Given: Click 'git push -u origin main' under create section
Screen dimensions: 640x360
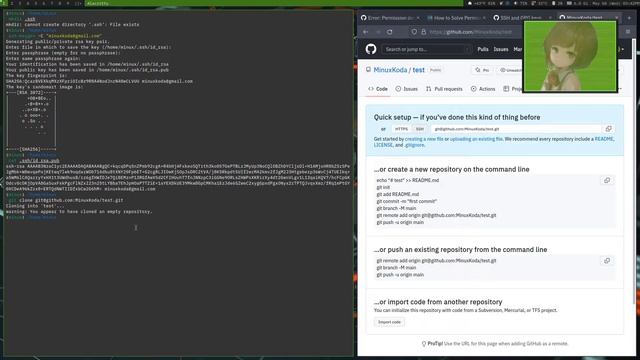Looking at the screenshot, I should click(400, 222).
